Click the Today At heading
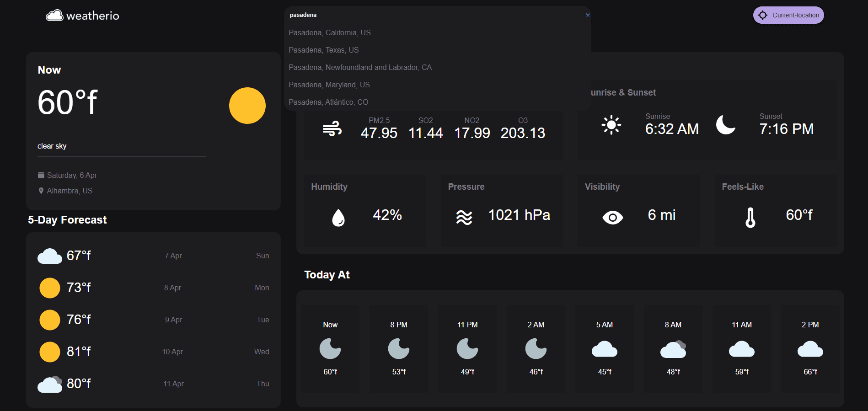Viewport: 868px width, 411px height. 327,275
